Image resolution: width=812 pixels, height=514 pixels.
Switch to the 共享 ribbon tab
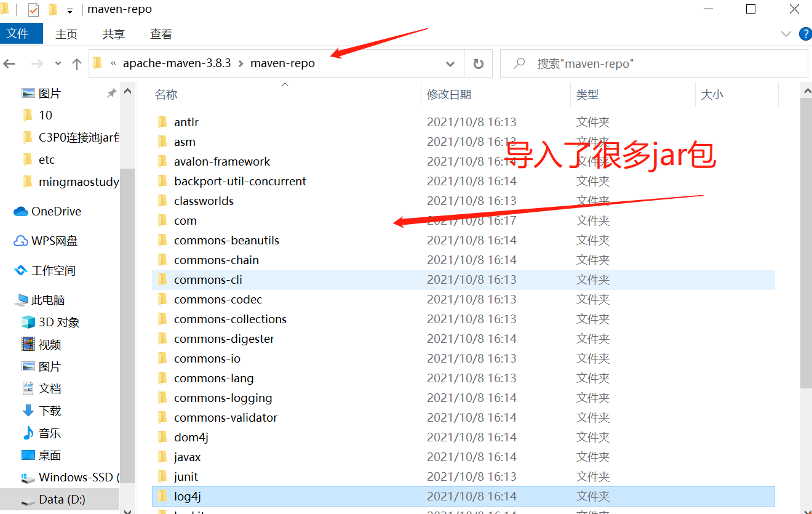pyautogui.click(x=114, y=34)
